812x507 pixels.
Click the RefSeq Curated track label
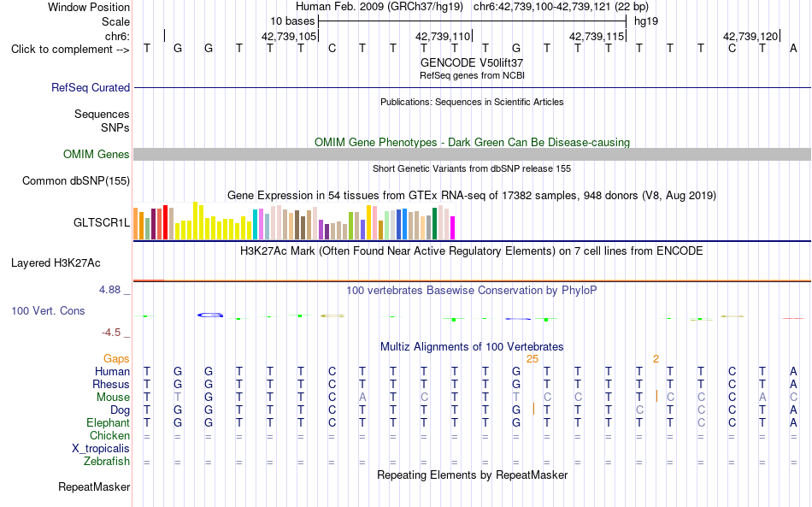[90, 87]
